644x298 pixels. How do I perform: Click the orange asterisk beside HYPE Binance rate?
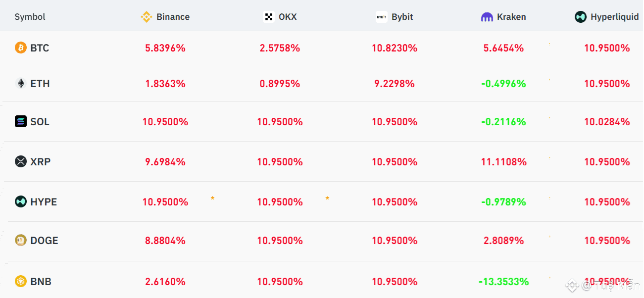tap(212, 199)
